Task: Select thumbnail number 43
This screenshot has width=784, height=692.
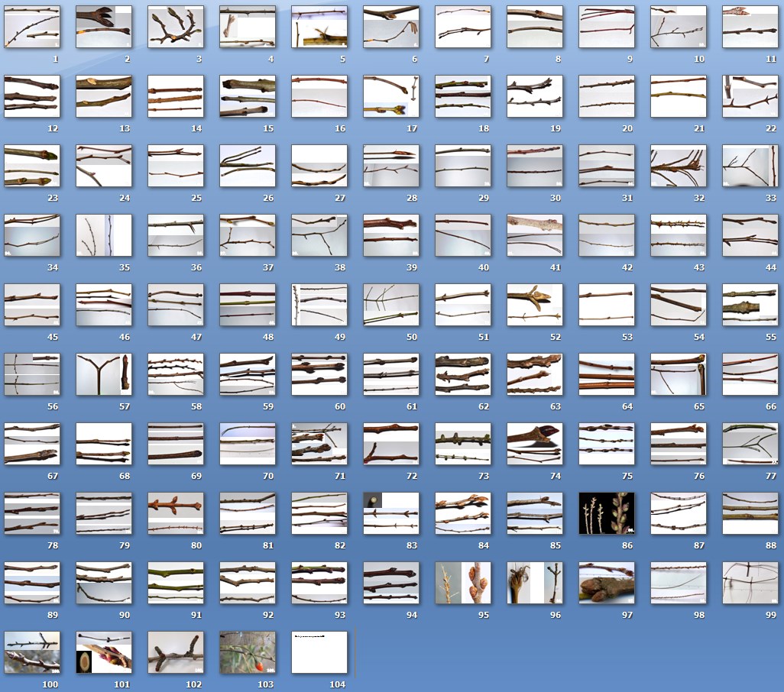Action: [679, 235]
